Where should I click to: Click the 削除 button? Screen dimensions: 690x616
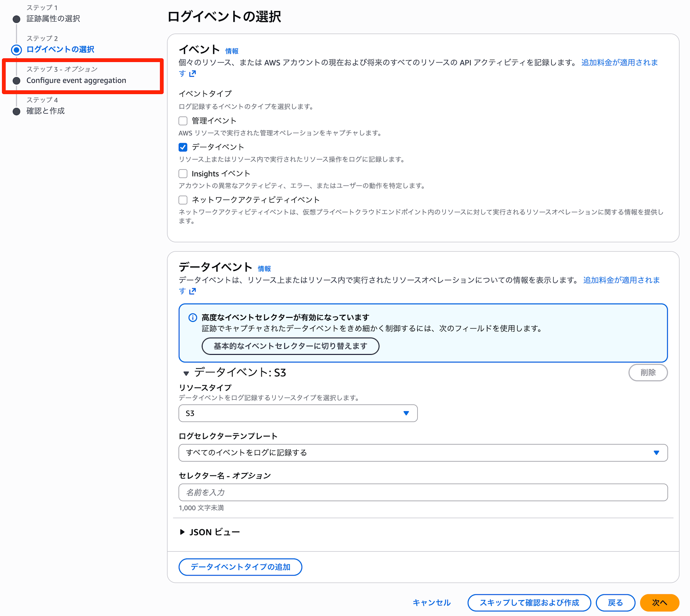point(648,373)
